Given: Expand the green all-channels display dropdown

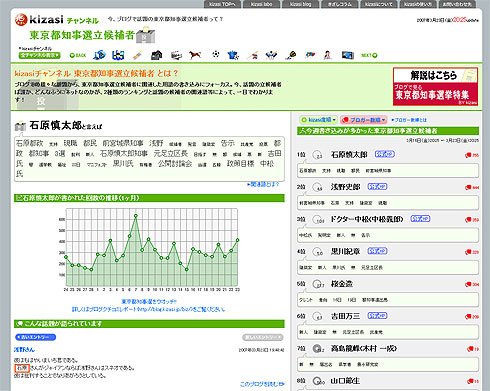Looking at the screenshot, I should [x=40, y=55].
